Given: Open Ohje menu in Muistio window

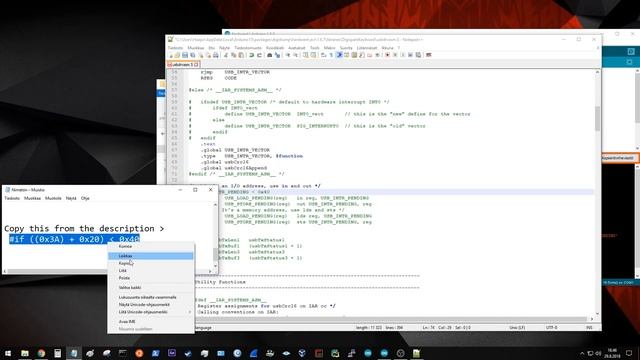Looking at the screenshot, I should 85,198.
